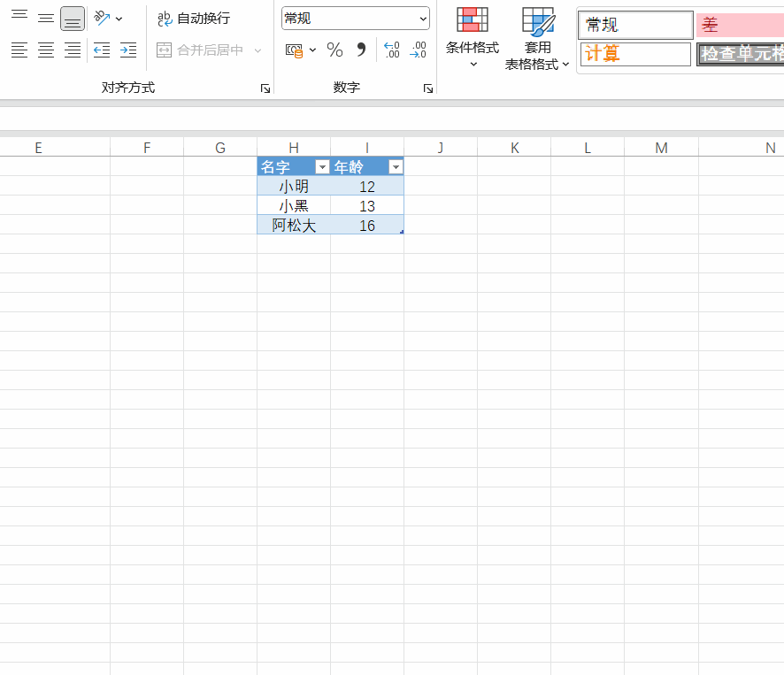784x675 pixels.
Task: Apply comma thousands separator style
Action: [361, 50]
